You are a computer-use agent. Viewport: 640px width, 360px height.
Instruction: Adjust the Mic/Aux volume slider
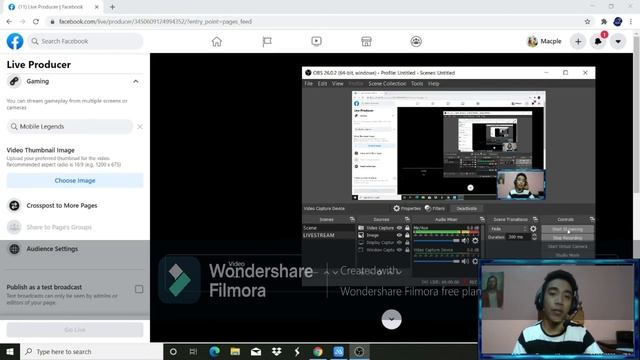pyautogui.click(x=436, y=241)
